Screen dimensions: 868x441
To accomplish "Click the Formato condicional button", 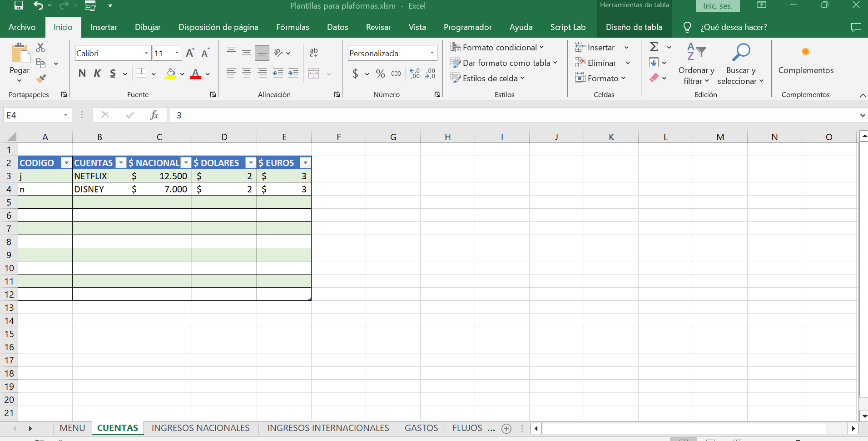I will (x=497, y=47).
